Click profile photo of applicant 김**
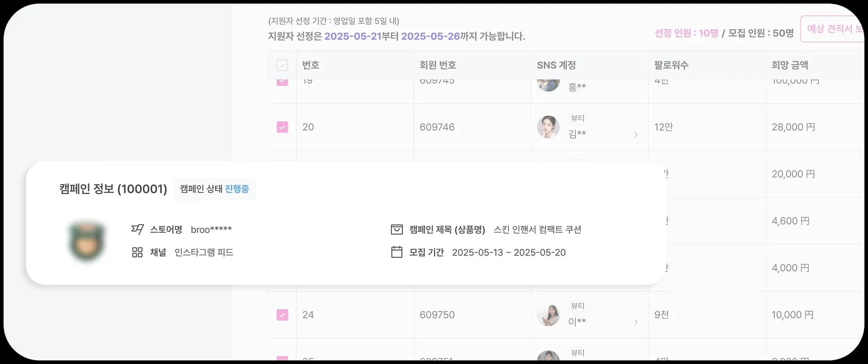Viewport: 868px width, 364px height. (548, 127)
